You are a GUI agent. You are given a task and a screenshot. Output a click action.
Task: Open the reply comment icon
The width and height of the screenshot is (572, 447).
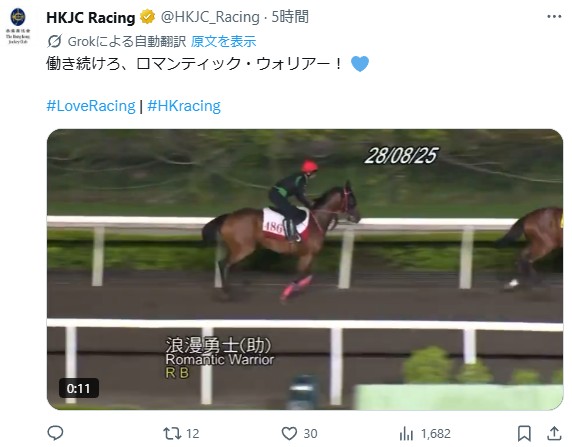pos(55,433)
